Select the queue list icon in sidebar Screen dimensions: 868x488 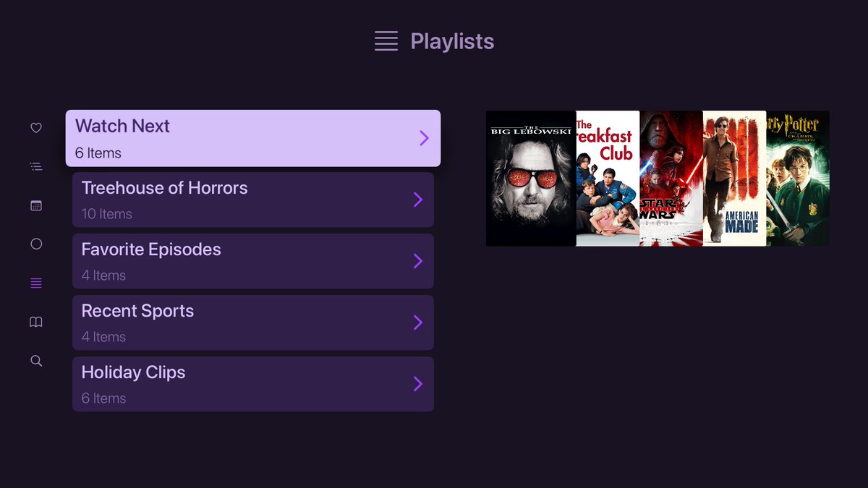36,167
